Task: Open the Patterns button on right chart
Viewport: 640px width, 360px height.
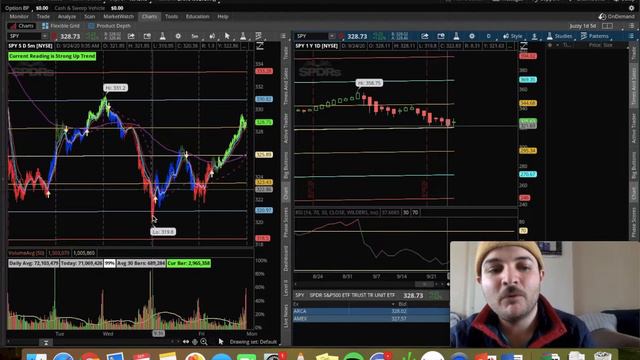Action: point(595,36)
